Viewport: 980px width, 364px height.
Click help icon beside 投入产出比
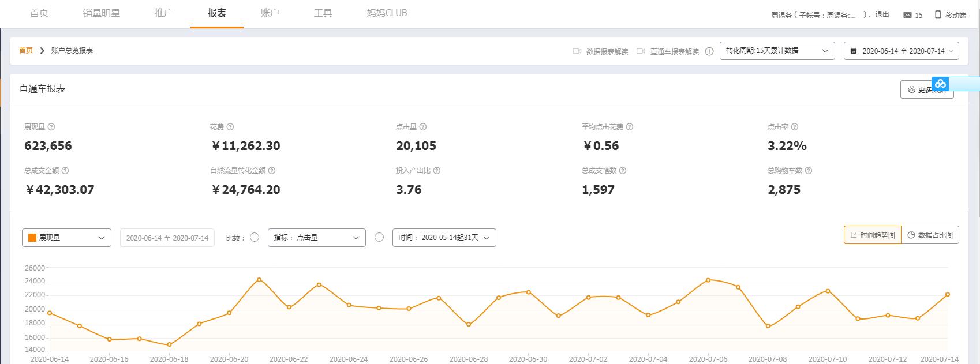[437, 171]
